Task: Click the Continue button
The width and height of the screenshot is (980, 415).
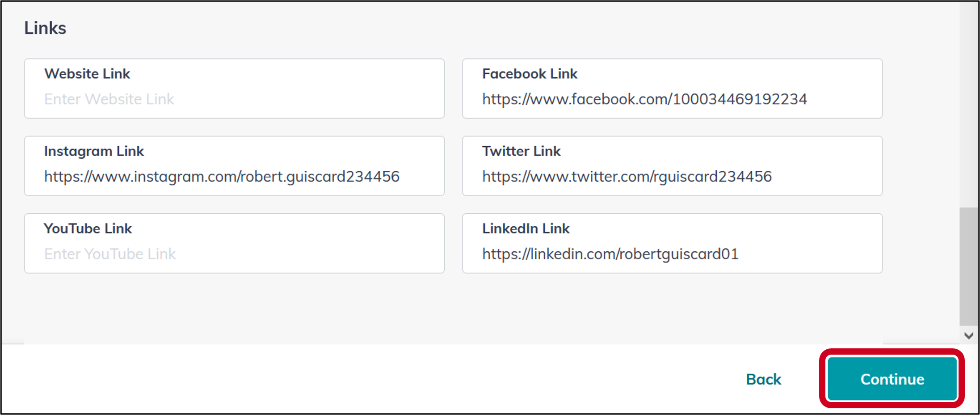Action: pos(891,379)
